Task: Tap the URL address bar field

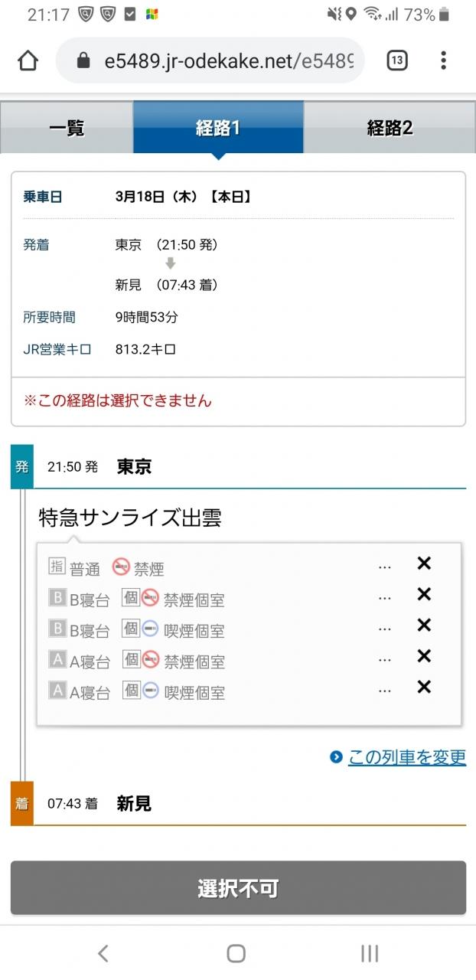Action: click(228, 61)
